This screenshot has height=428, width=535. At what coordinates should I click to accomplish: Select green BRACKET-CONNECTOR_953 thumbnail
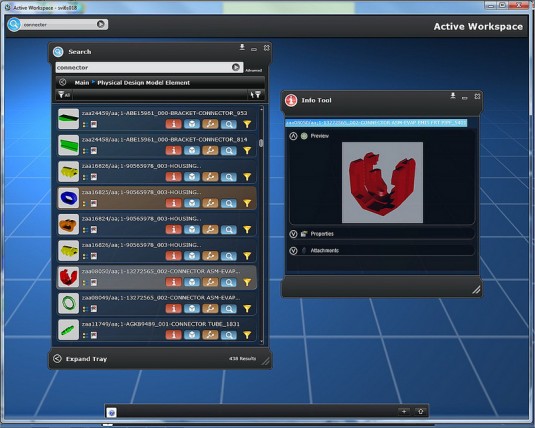(x=68, y=118)
